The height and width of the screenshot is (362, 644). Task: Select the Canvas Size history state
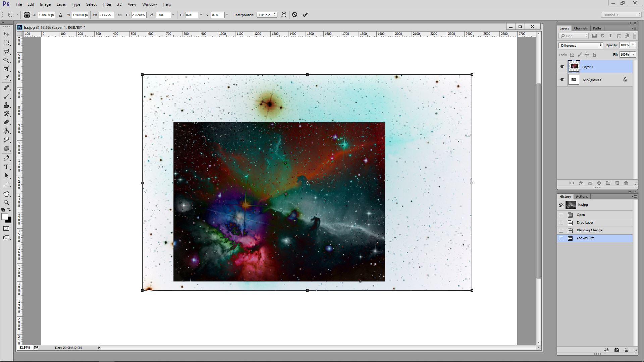[x=595, y=238]
